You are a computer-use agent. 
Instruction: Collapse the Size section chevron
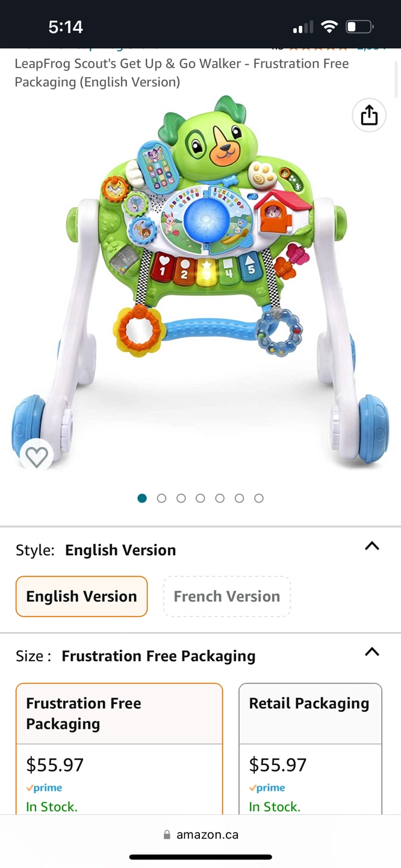pos(372,652)
